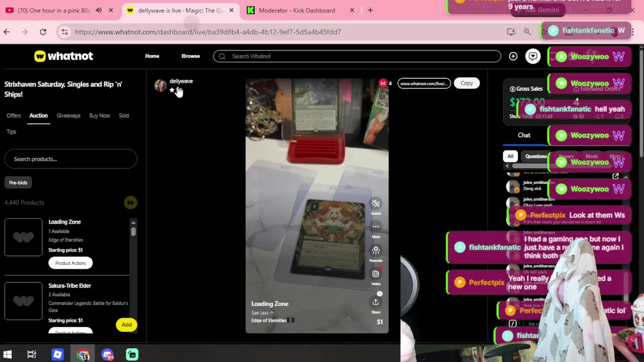Click the Share icon on video

pos(376,302)
